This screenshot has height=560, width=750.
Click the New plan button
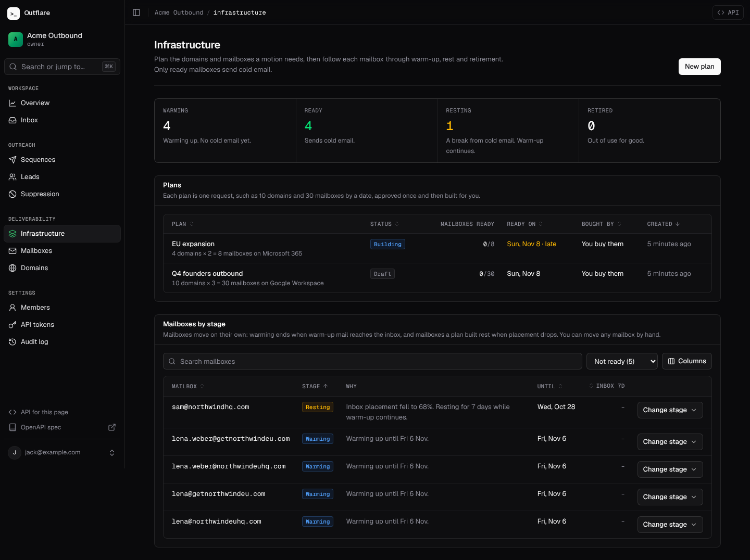point(699,67)
